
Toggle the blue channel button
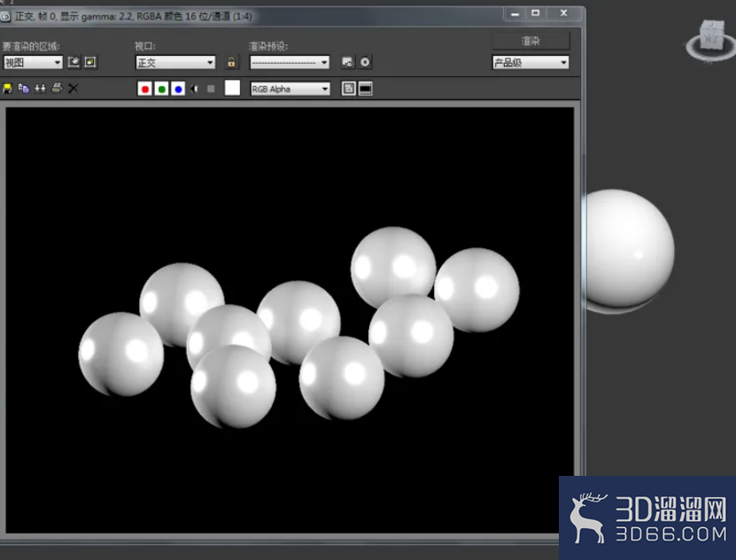click(x=178, y=89)
